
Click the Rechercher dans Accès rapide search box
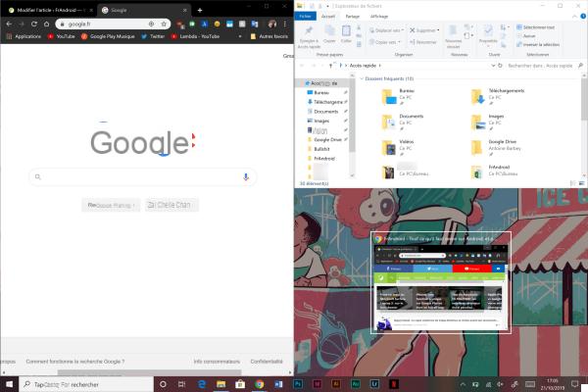pyautogui.click(x=543, y=66)
